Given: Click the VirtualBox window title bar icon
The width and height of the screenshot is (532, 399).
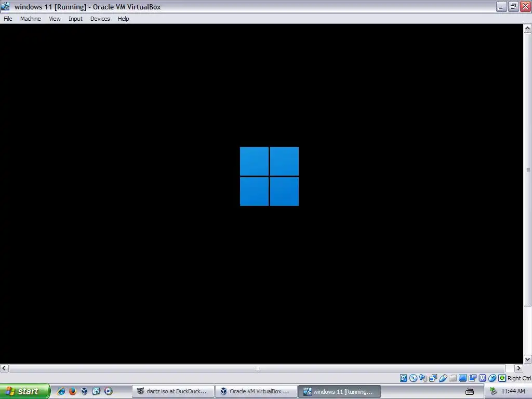Looking at the screenshot, I should pos(5,6).
